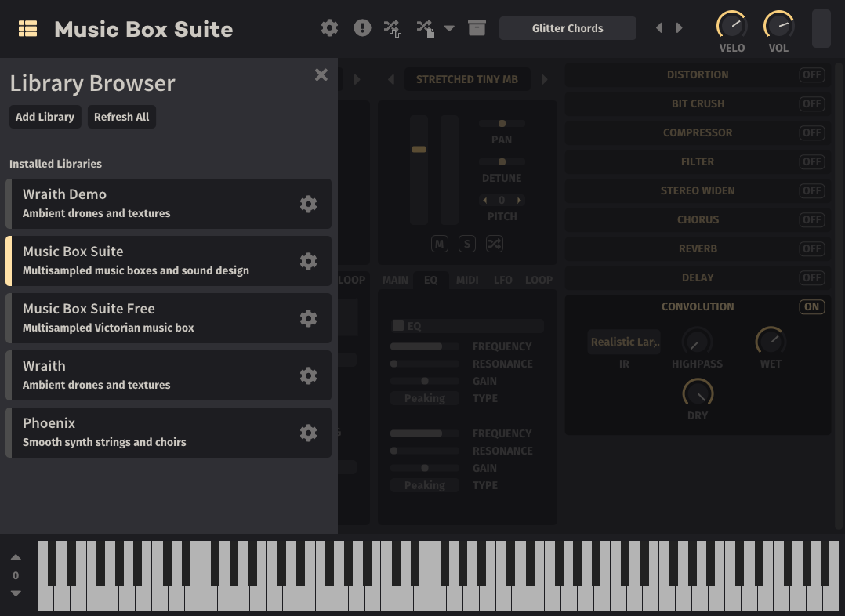Close the Library Browser panel

[x=321, y=74]
